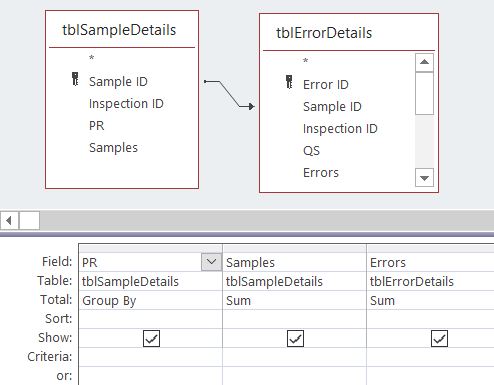Click the left arrow of horizontal scrollbar
Screen dimensions: 494x385
[9, 220]
